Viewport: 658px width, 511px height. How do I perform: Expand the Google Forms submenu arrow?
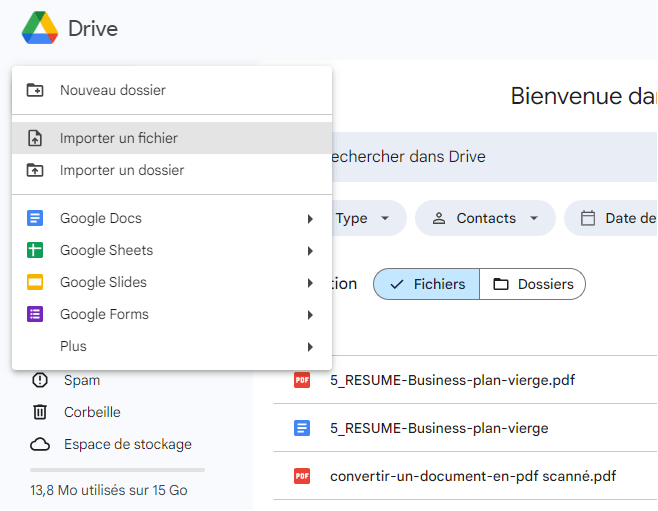pos(310,315)
